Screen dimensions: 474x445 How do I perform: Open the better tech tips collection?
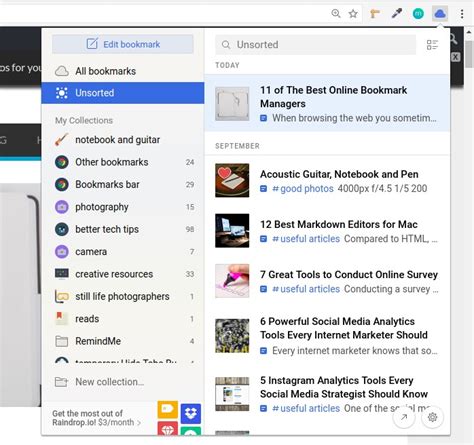(123, 229)
